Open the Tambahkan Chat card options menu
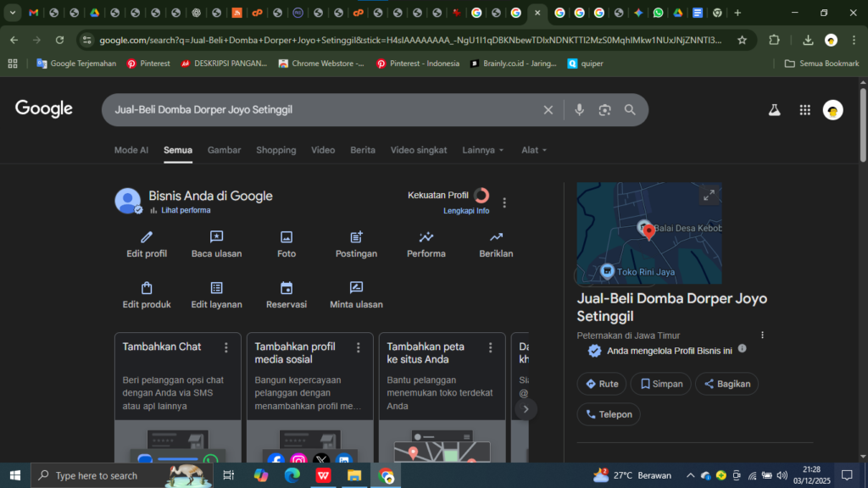 (226, 347)
